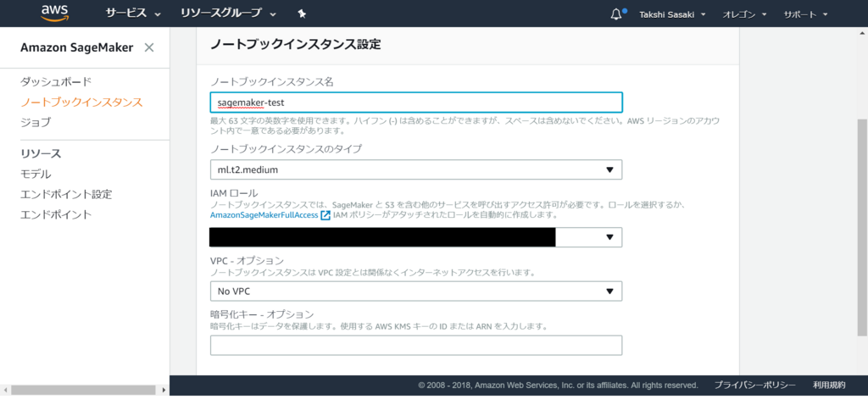Viewport: 868px width, 416px height.
Task: Click the vertical page scrollbar
Action: (x=862, y=227)
